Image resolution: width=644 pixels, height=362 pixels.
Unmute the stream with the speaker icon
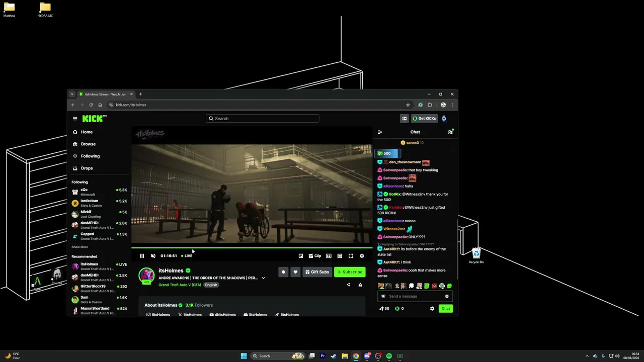click(x=153, y=256)
